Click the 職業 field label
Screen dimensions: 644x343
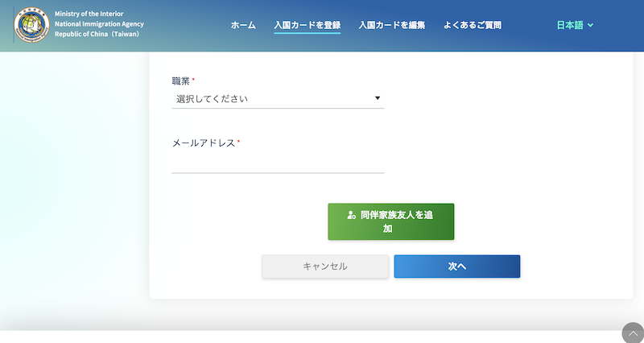[x=181, y=81]
